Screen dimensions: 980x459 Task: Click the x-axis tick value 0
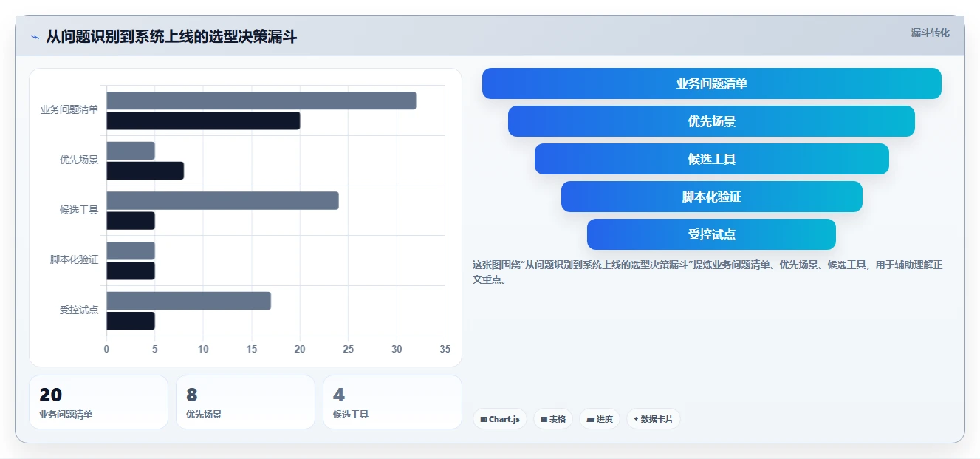tap(106, 349)
